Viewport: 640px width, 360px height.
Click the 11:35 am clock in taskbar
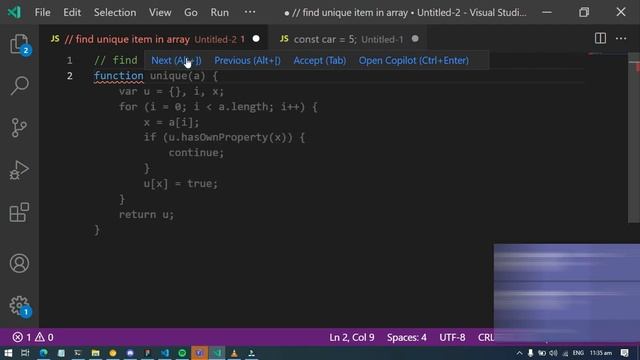pyautogui.click(x=600, y=353)
